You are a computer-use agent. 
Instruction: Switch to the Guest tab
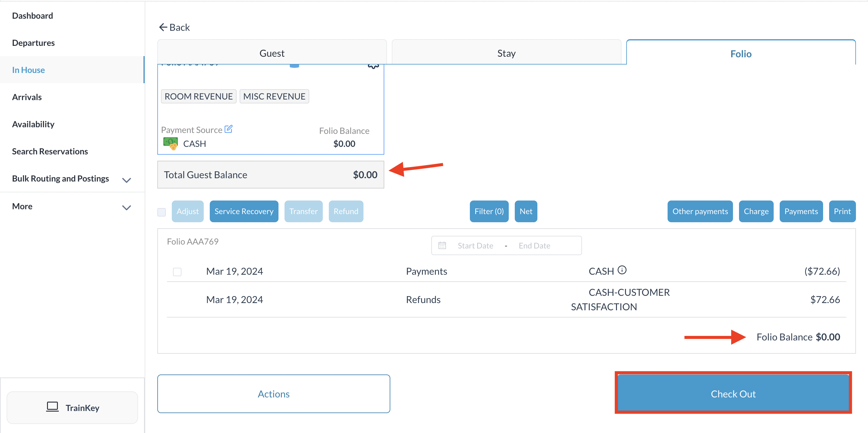tap(272, 53)
